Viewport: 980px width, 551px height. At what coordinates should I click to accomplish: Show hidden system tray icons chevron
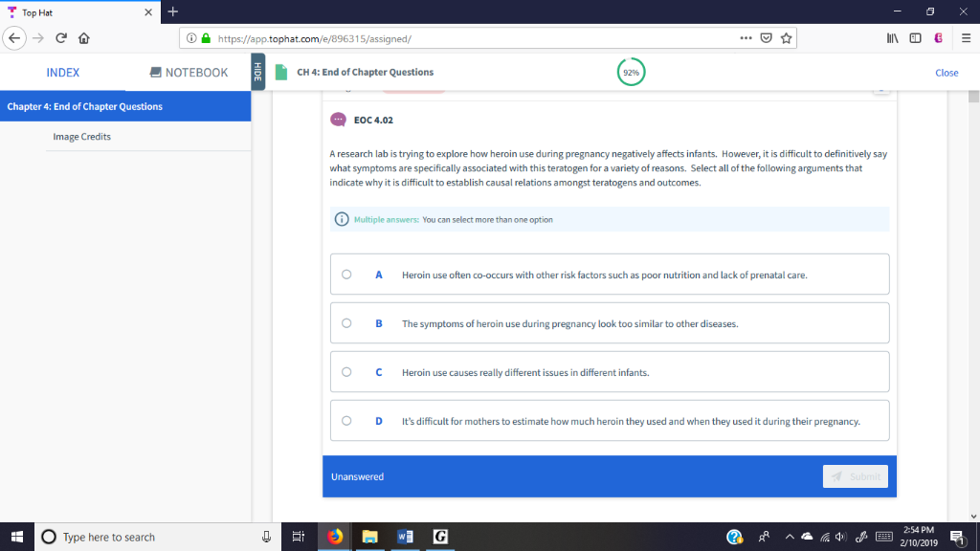click(790, 537)
